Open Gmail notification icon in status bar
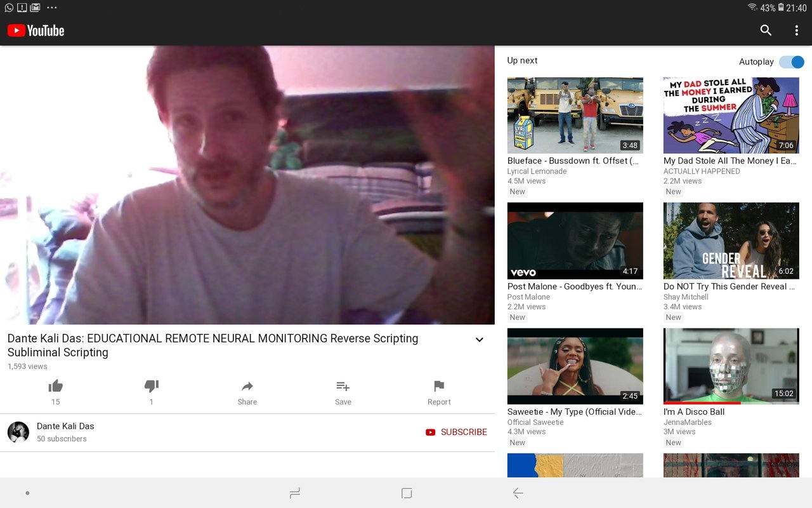This screenshot has width=812, height=508. (35, 8)
